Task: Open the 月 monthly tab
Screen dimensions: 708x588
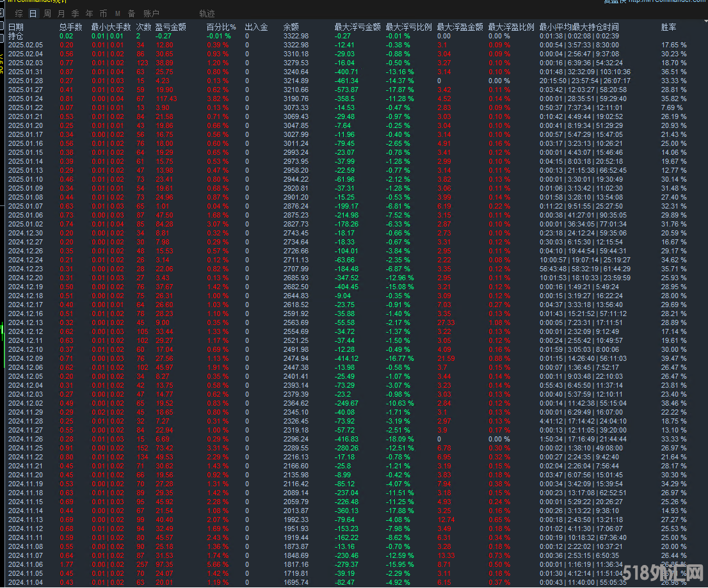Action: (61, 13)
